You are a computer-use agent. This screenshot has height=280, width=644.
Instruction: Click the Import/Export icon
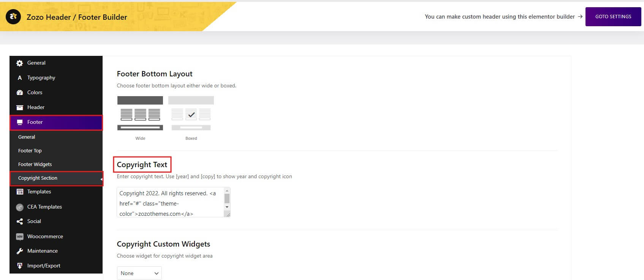tap(20, 266)
